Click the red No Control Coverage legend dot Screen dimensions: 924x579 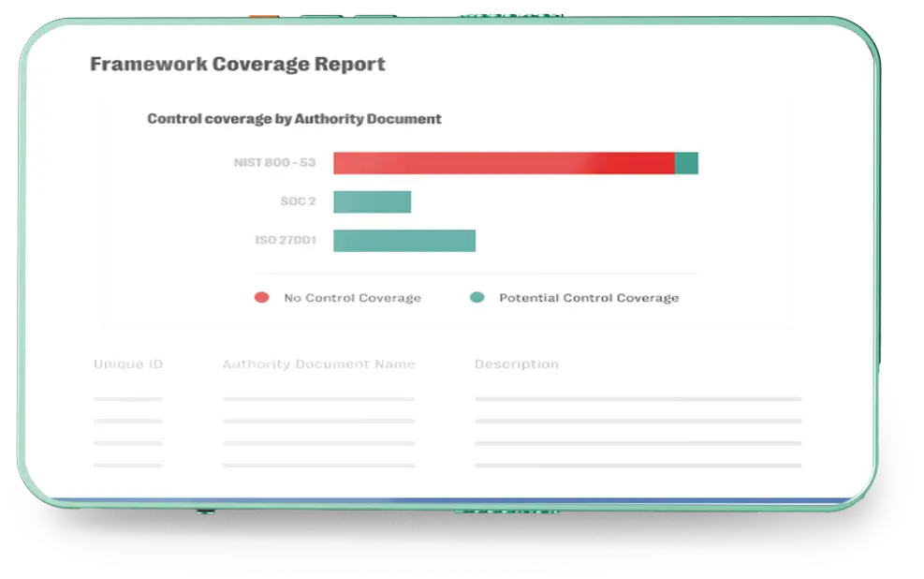click(261, 297)
